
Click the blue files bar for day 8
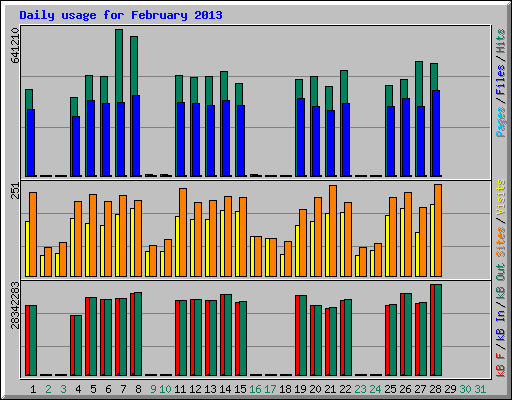tap(136, 136)
